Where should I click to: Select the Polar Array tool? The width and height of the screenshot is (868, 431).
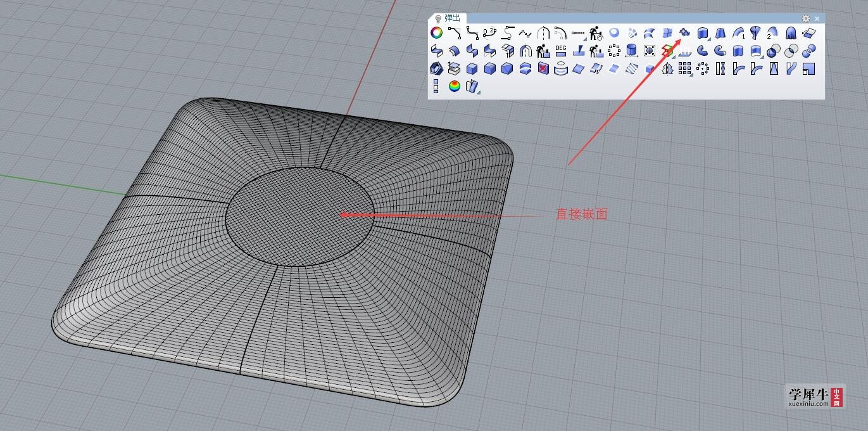(x=702, y=68)
